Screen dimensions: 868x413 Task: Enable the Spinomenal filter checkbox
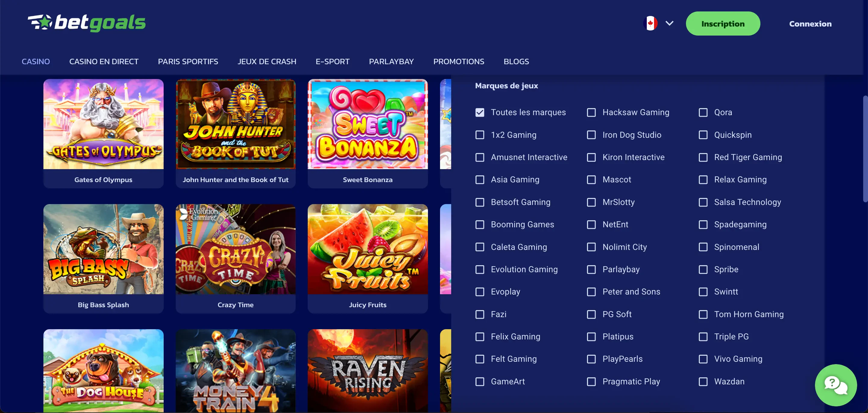(x=703, y=247)
